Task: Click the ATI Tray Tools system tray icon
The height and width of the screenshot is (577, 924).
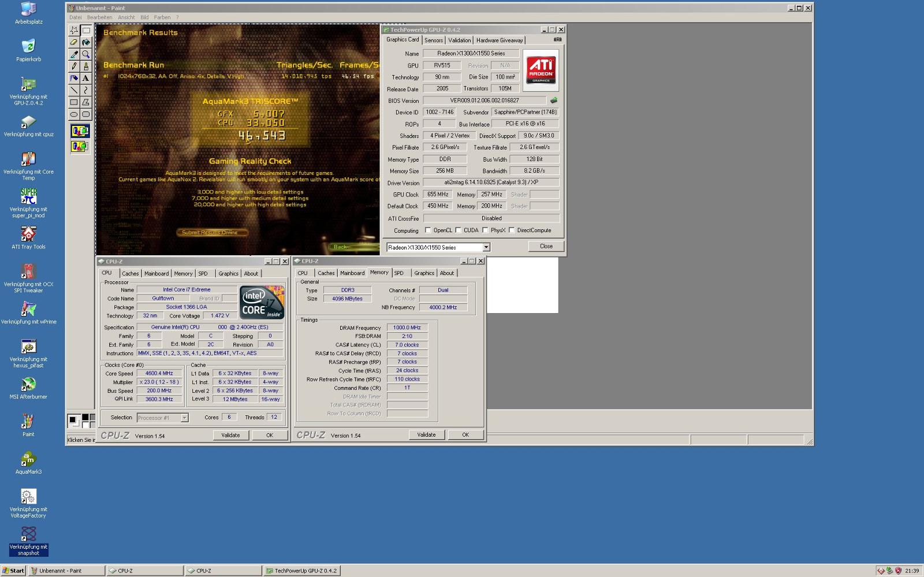Action: coord(881,571)
